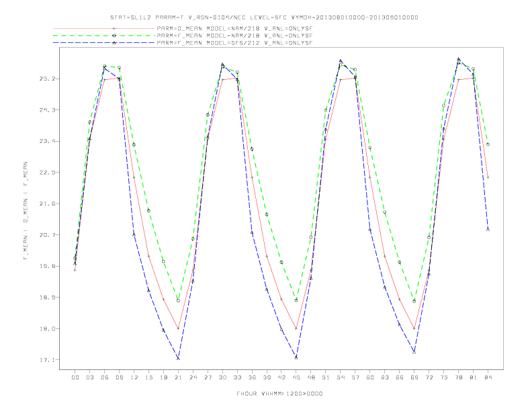Click x-axis forecast hour label 66
The image size is (532, 411).
coord(400,377)
